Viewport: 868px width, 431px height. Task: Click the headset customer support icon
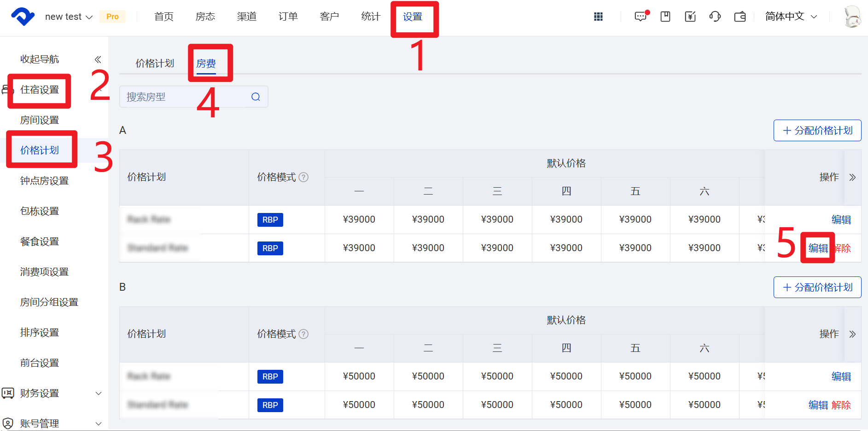[x=715, y=17]
